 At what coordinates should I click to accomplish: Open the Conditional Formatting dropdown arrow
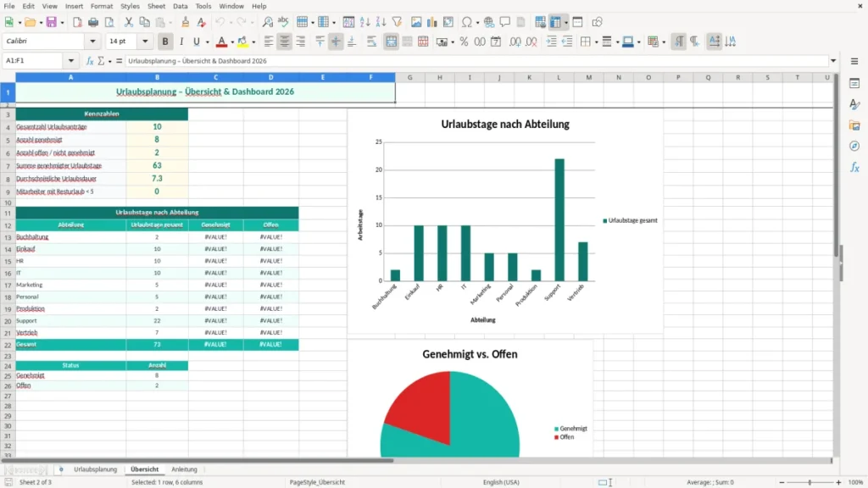coord(664,42)
